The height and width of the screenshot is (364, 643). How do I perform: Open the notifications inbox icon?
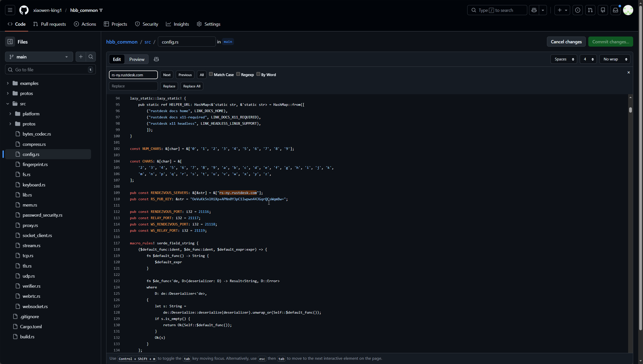click(616, 10)
